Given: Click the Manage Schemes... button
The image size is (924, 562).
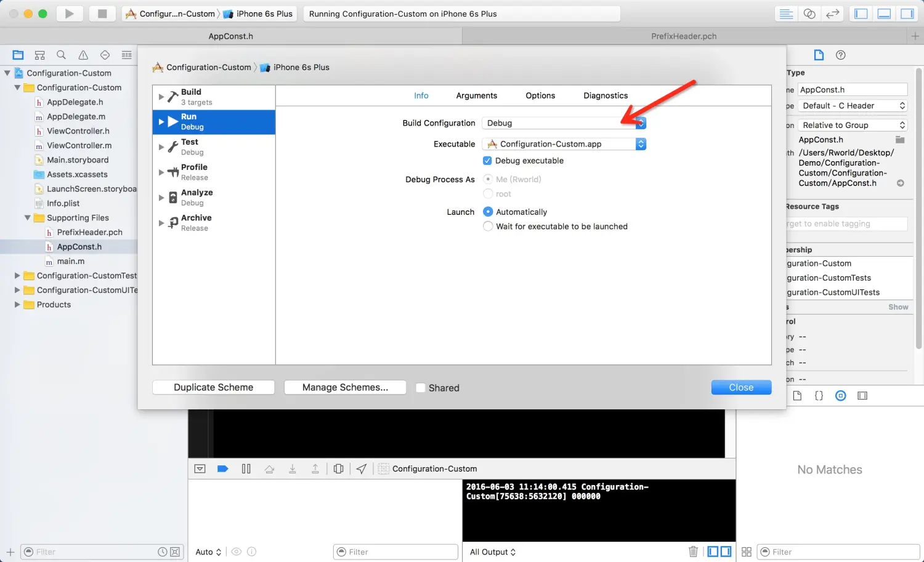Looking at the screenshot, I should coord(345,387).
